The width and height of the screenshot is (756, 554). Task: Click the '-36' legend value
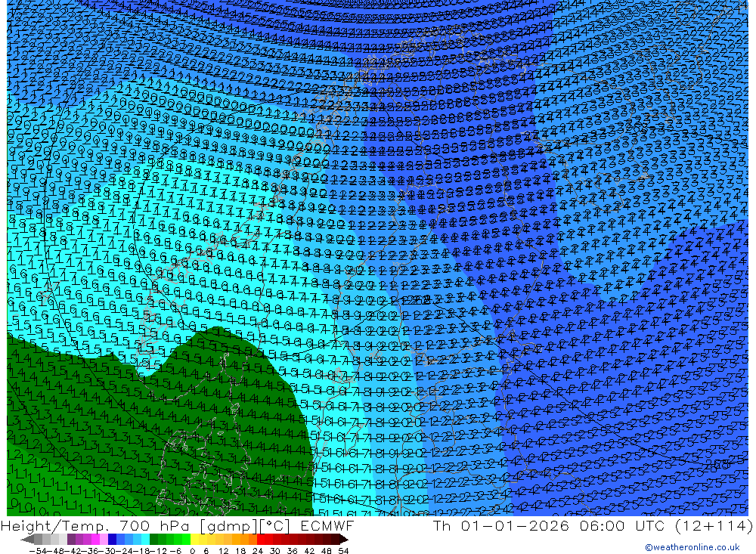90,551
